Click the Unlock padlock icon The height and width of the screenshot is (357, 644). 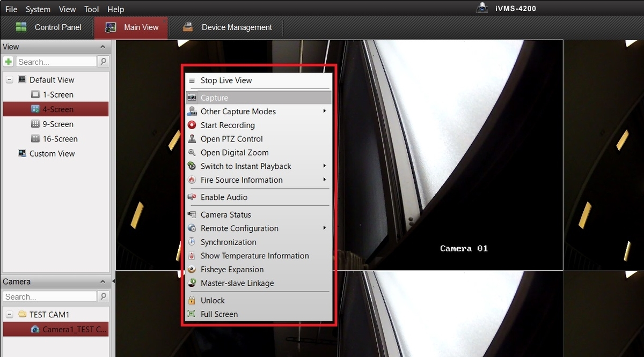[x=192, y=300]
